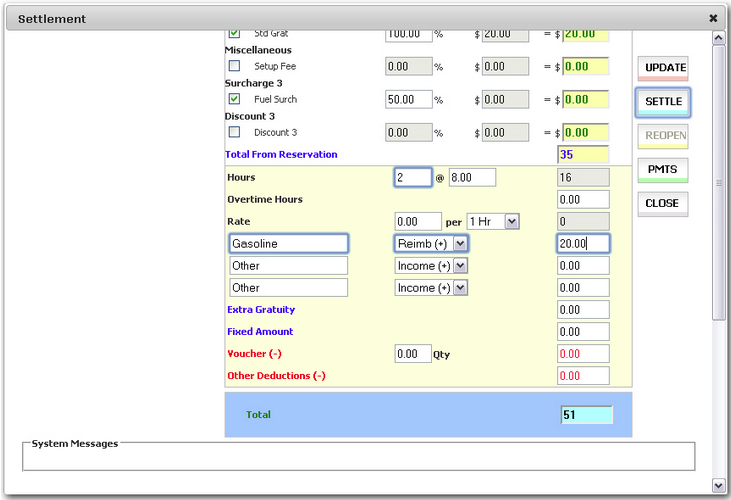
Task: Click the SETTLE button
Action: click(663, 102)
